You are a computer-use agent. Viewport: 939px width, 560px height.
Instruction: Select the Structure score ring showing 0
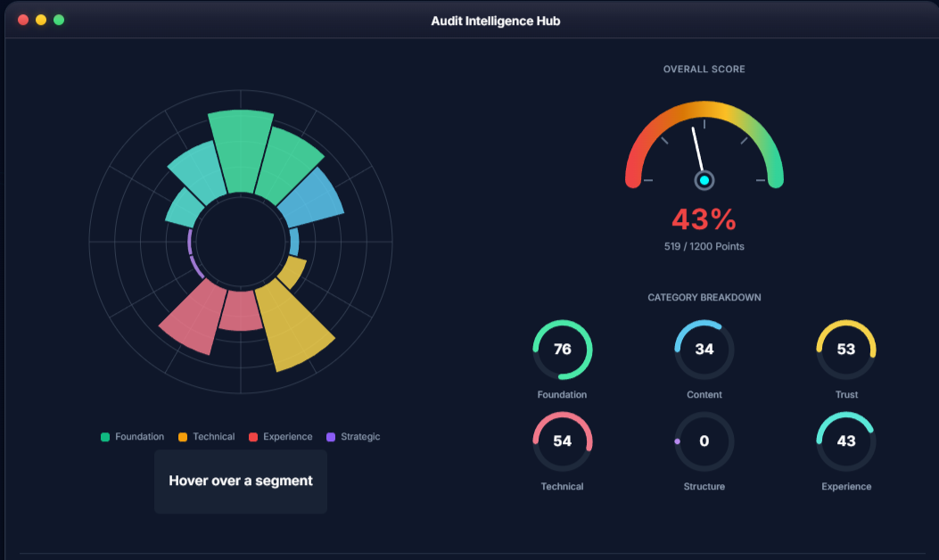tap(704, 441)
